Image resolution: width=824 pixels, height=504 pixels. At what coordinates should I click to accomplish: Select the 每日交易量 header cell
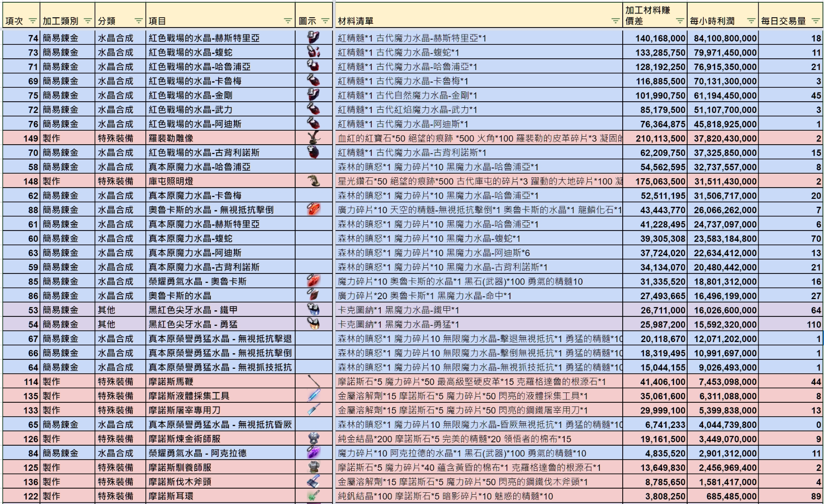click(790, 15)
